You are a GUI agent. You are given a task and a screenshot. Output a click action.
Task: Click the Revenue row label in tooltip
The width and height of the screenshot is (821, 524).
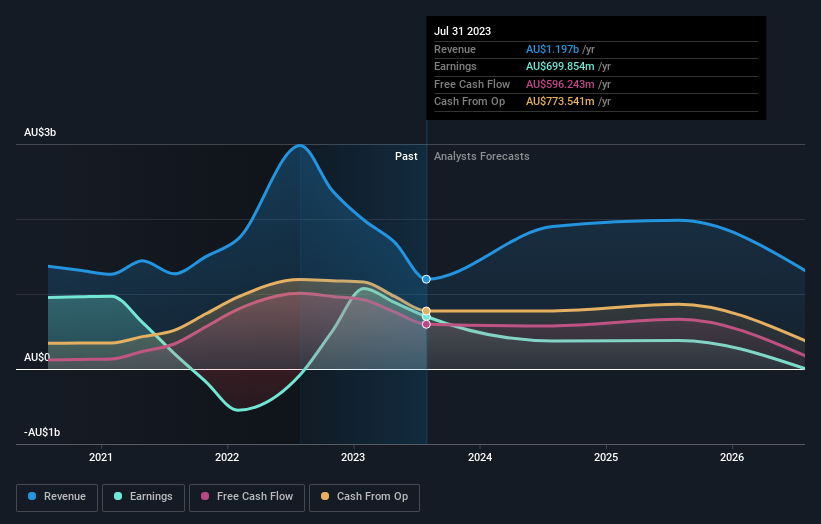point(454,49)
